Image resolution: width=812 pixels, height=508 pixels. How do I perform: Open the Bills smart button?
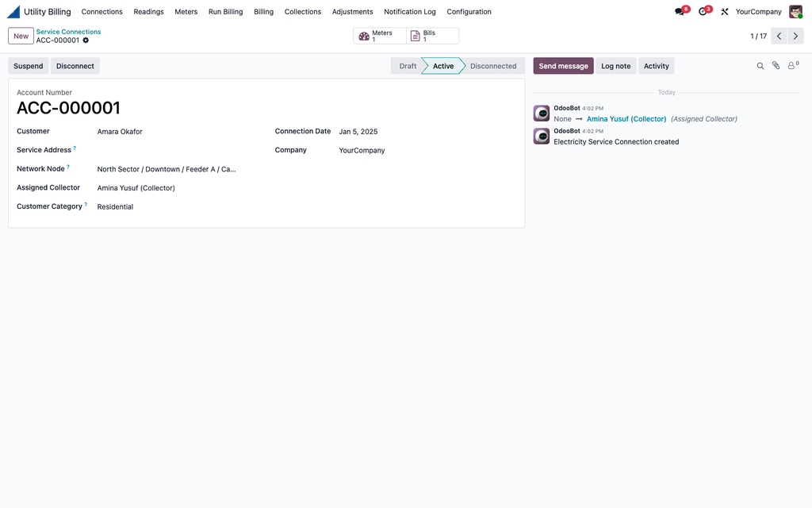pos(432,36)
